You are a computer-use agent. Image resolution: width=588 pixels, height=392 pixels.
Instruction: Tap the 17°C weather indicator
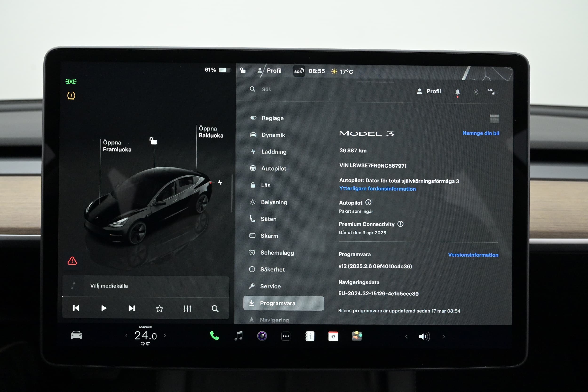tap(342, 72)
